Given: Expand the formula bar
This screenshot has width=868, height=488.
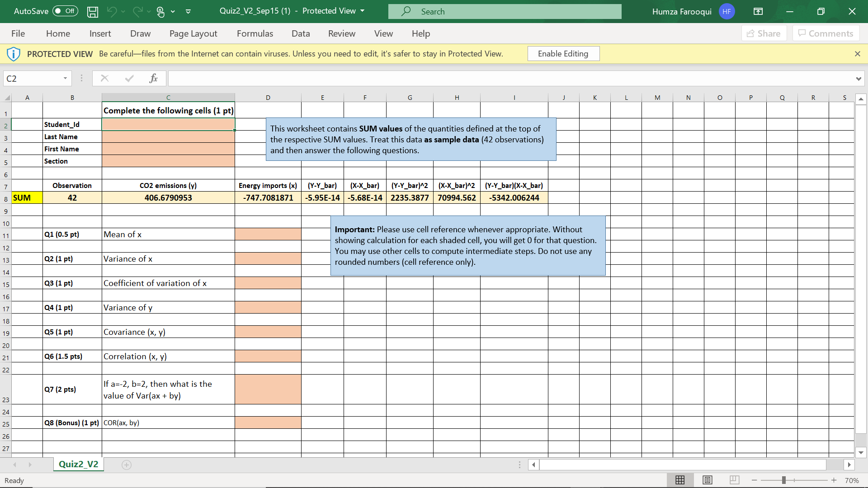Looking at the screenshot, I should 858,79.
